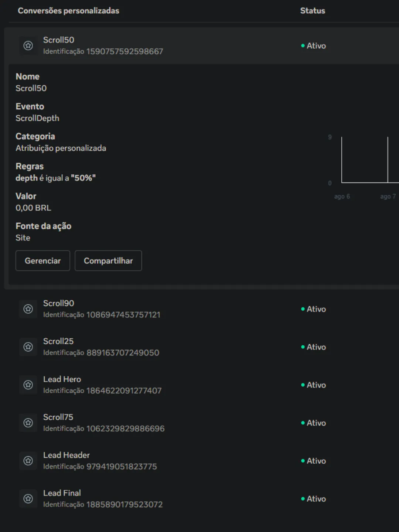Click the Ativo status for Lead Hero
The height and width of the screenshot is (532, 399).
click(x=313, y=385)
